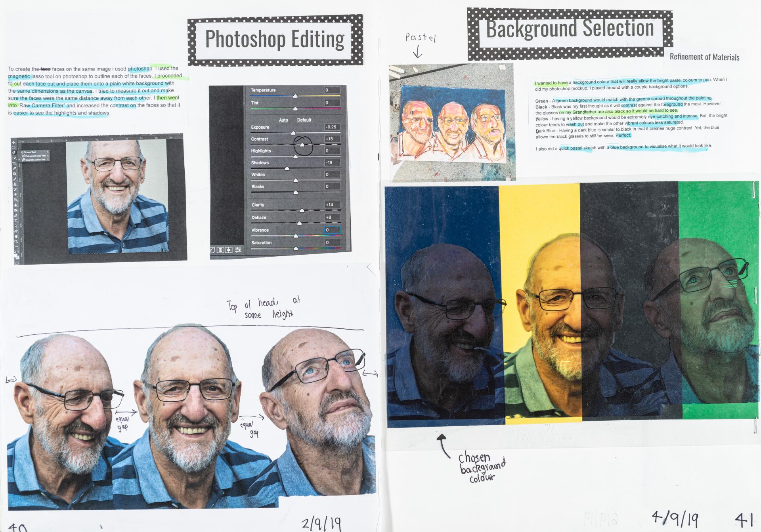Screen dimensions: 761x532
Task: Select the Clone Stamp tool
Action: tap(15, 184)
